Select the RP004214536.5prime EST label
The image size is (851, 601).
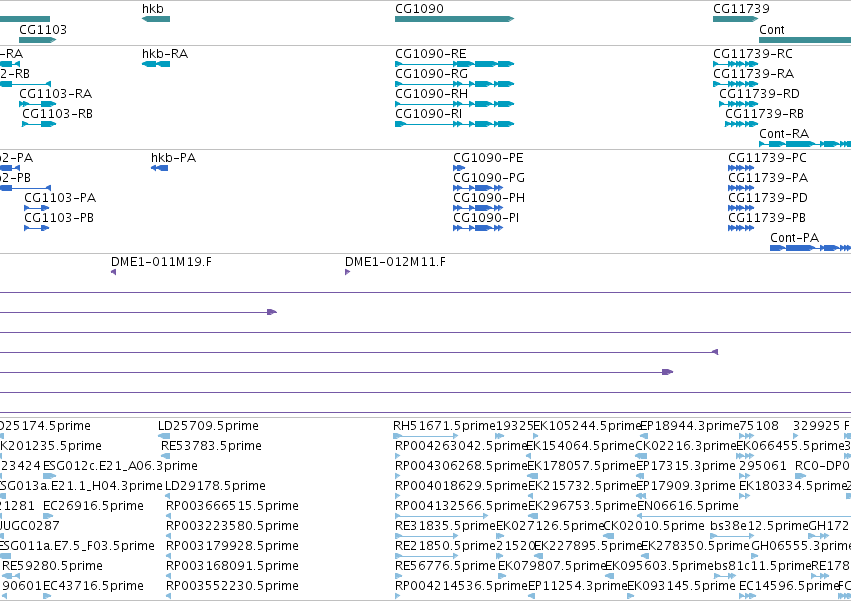click(461, 586)
